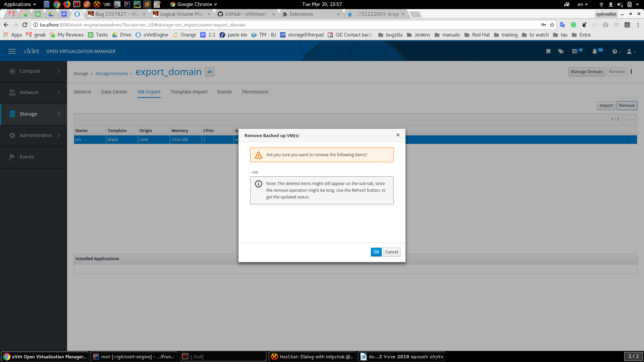The width and height of the screenshot is (644, 362).
Task: Click the hamburger menu icon beside oVirt logo
Action: click(12, 51)
